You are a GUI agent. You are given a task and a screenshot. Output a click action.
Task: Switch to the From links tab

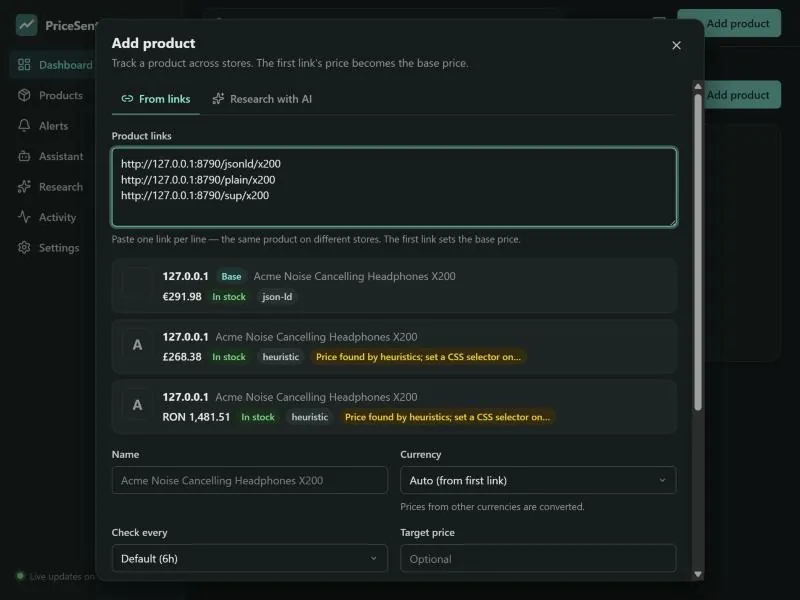pos(156,99)
